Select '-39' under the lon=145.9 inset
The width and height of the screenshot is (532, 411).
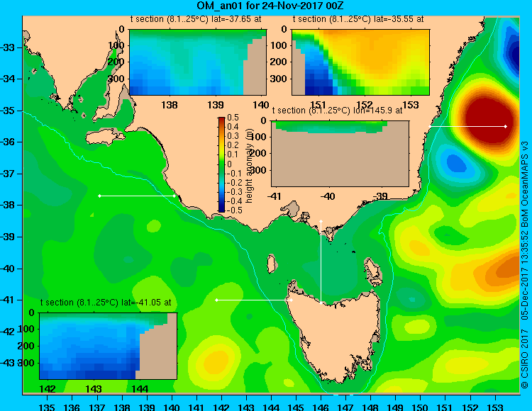(380, 196)
